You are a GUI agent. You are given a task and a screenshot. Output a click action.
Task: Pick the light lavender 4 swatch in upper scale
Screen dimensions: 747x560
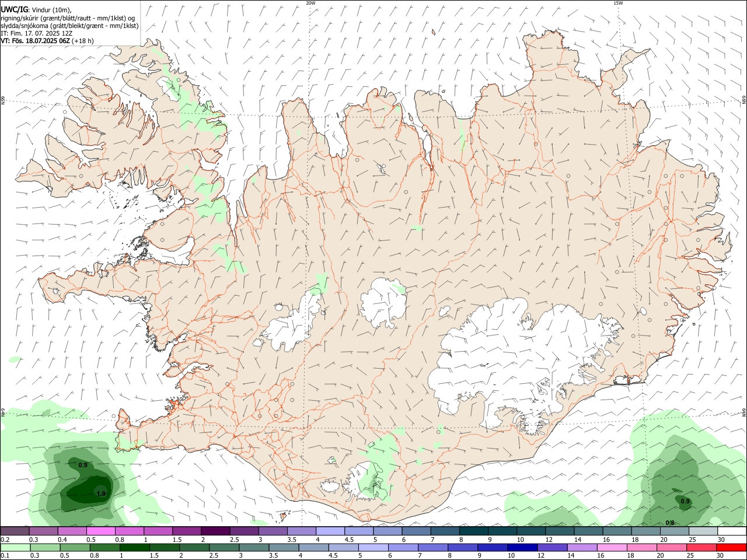click(x=330, y=531)
